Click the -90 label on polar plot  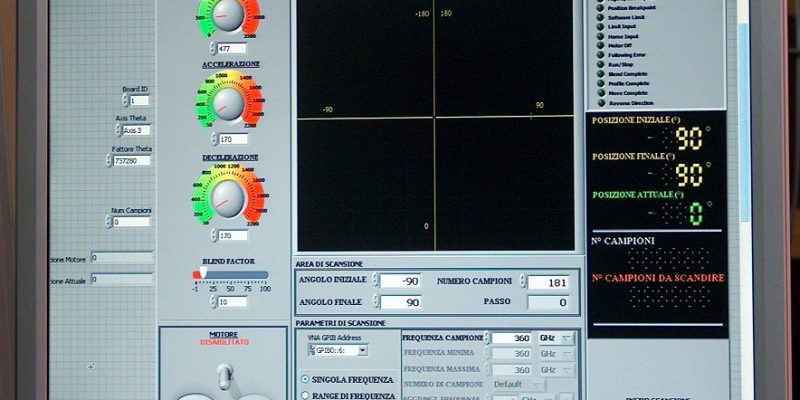[x=328, y=110]
